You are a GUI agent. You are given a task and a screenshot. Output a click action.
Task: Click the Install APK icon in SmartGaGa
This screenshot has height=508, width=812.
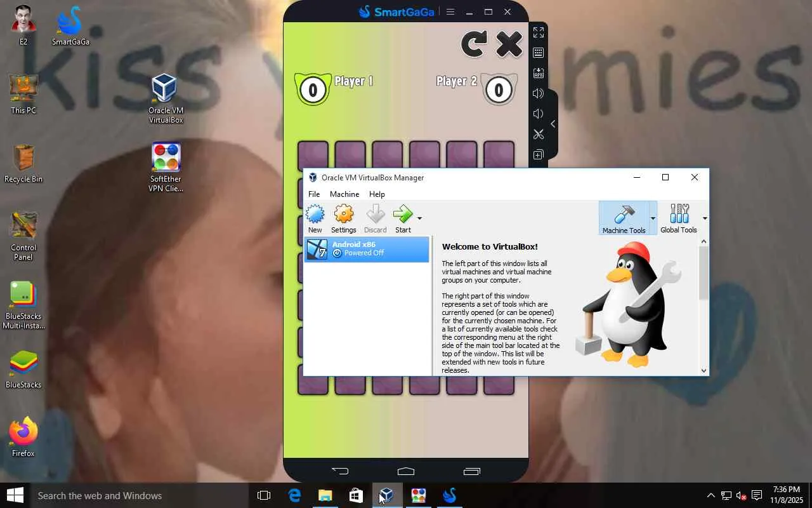539,73
